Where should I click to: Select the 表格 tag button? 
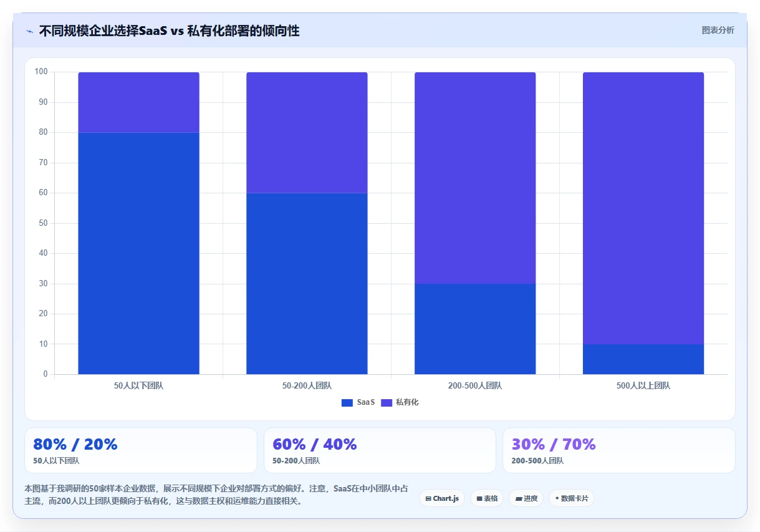click(x=487, y=498)
